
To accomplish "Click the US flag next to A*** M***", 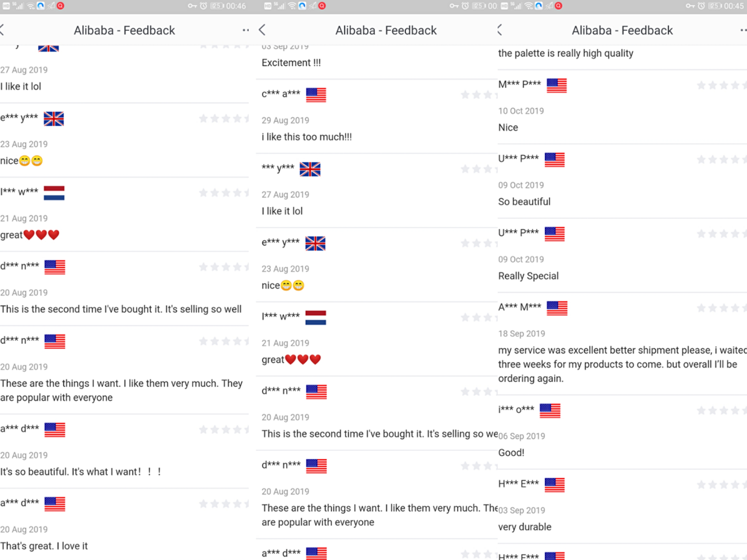I will click(557, 308).
